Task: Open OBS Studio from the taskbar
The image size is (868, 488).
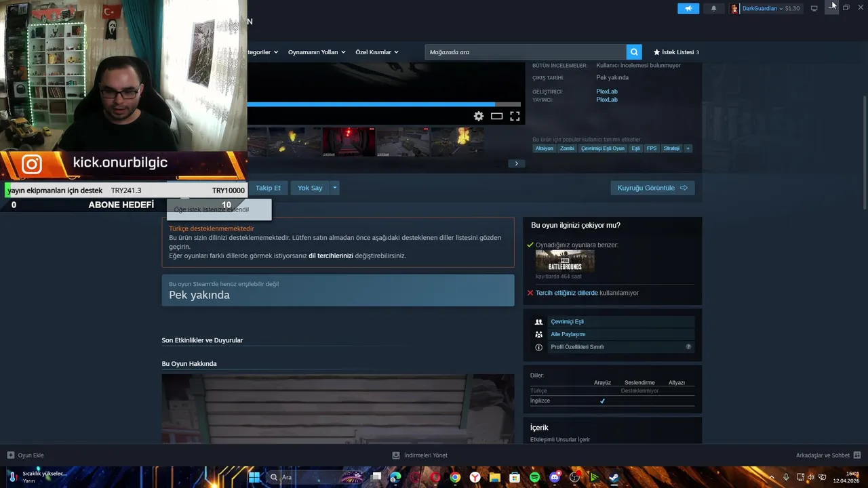Action: tap(574, 477)
